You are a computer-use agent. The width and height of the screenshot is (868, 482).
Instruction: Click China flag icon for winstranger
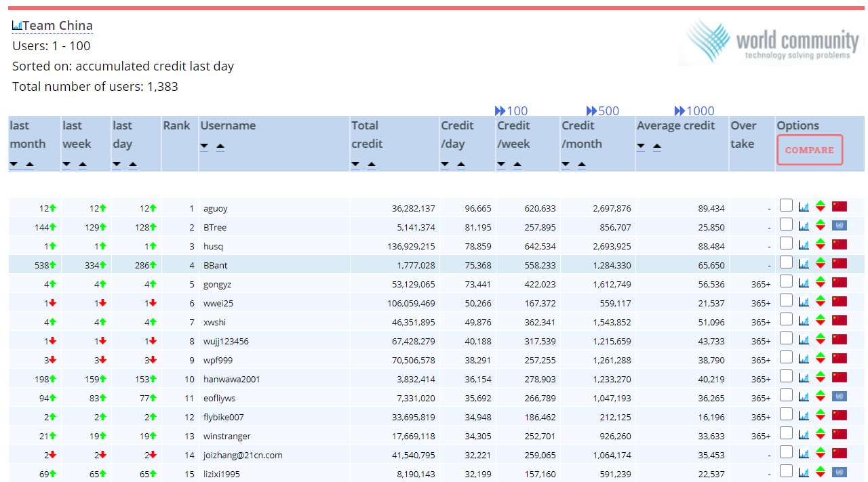coord(840,434)
